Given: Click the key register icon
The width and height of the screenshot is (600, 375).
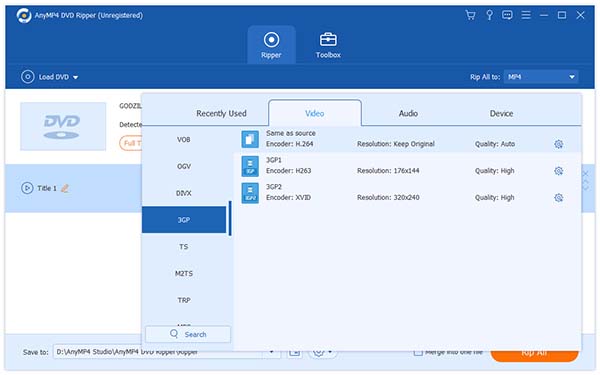Looking at the screenshot, I should [489, 15].
